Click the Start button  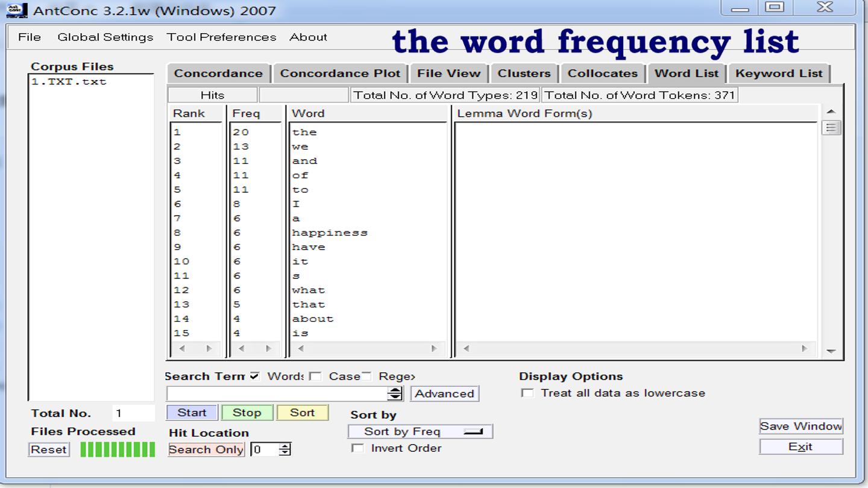[x=192, y=413]
